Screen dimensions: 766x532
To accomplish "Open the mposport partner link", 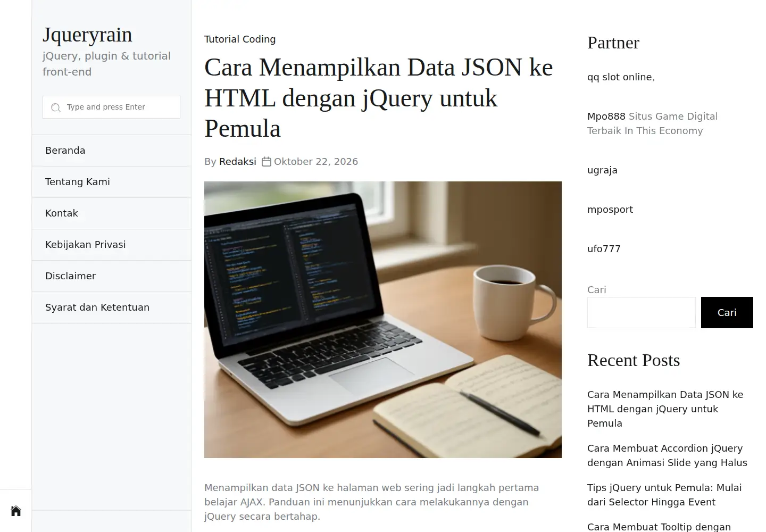I will coord(610,210).
